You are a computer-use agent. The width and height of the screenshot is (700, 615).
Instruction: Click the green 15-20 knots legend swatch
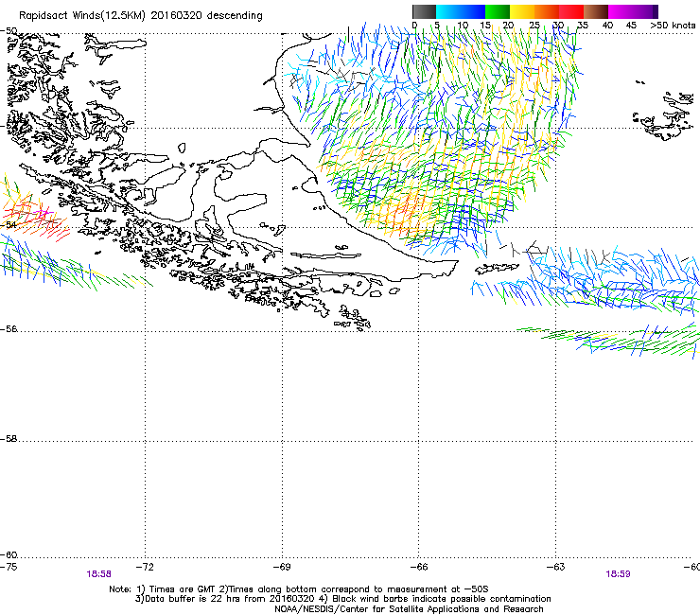click(x=498, y=11)
